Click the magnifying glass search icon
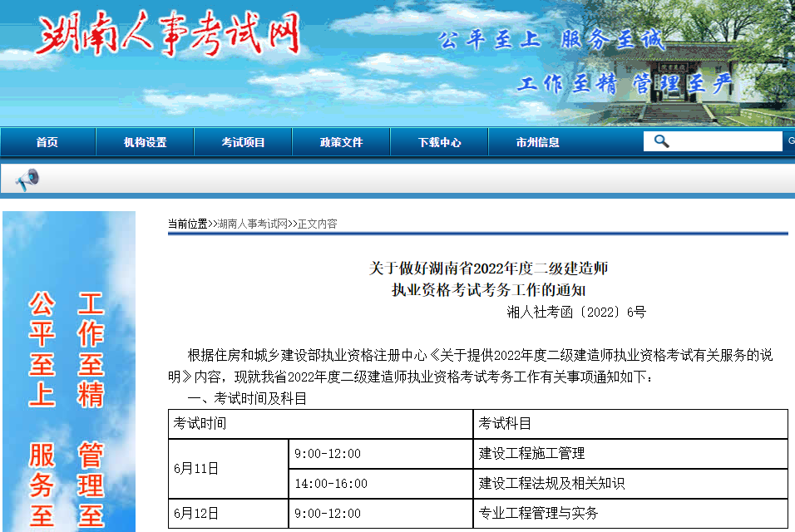Viewport: 795px width, 532px height. [661, 140]
